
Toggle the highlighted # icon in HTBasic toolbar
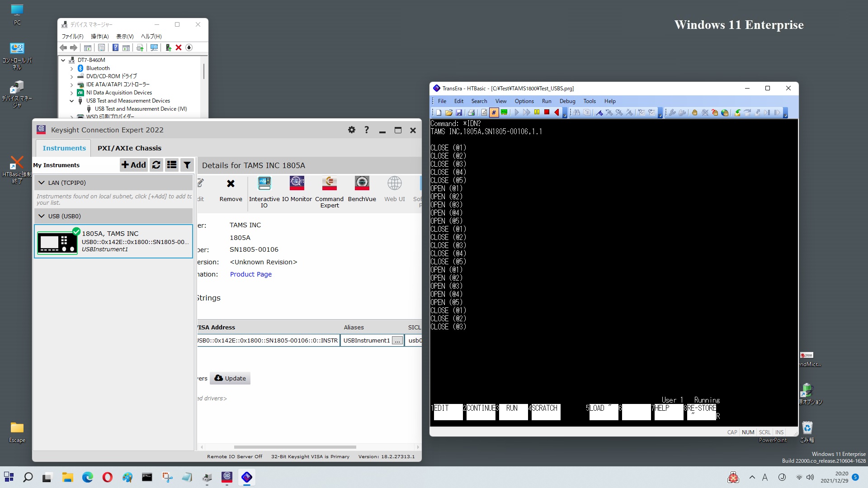point(494,113)
